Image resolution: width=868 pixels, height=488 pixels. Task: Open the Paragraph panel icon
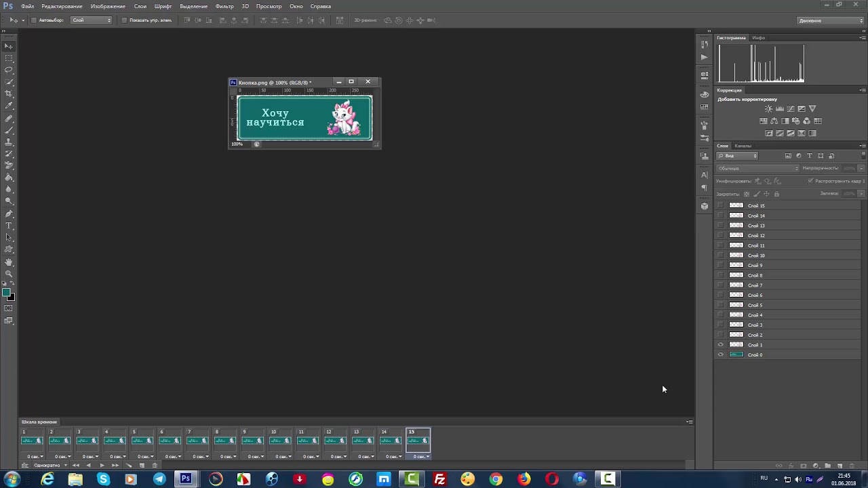click(x=705, y=188)
